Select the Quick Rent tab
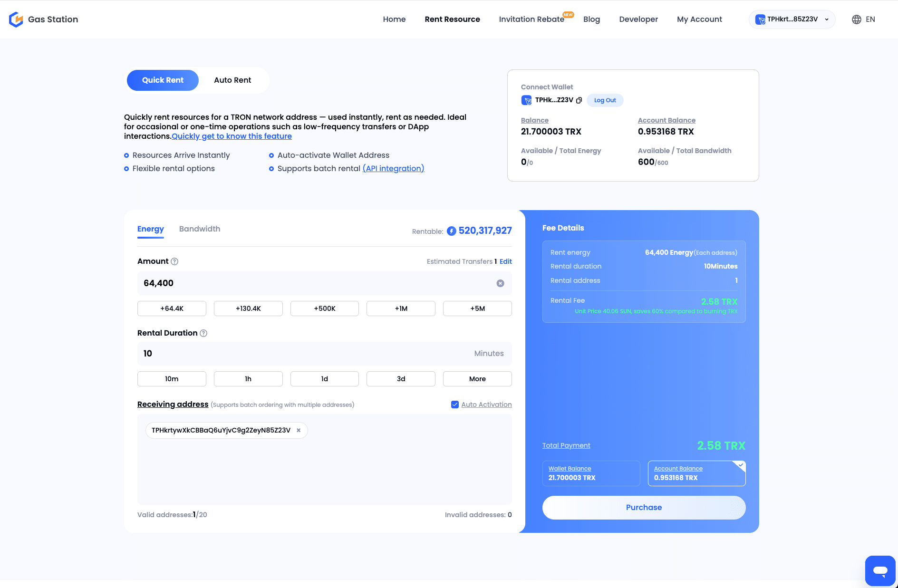This screenshot has height=588, width=898. [x=163, y=80]
